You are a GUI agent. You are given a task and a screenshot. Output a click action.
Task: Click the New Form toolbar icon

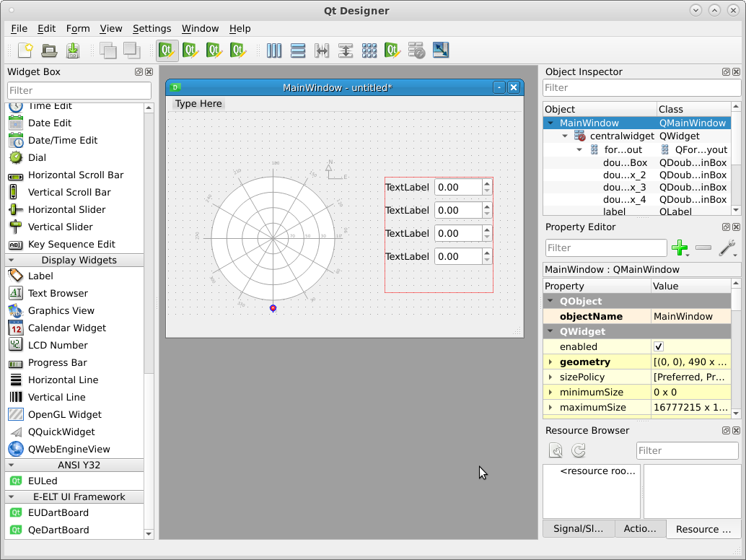[25, 51]
